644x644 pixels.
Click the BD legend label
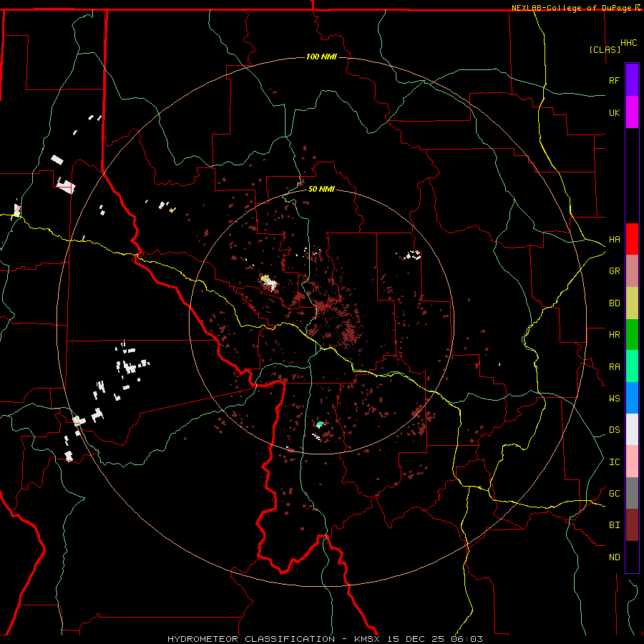click(x=614, y=303)
